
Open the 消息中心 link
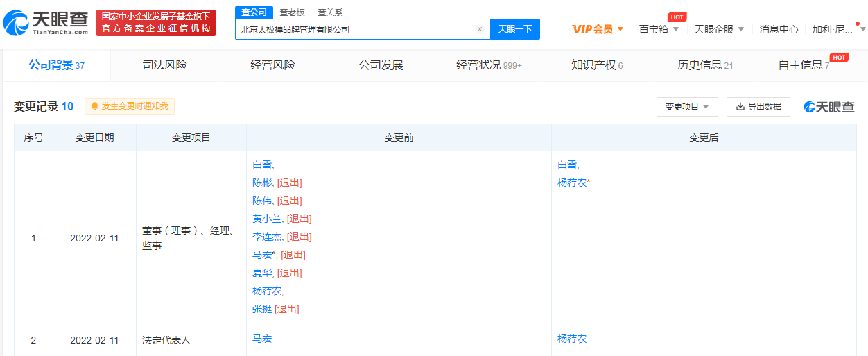[x=779, y=29]
